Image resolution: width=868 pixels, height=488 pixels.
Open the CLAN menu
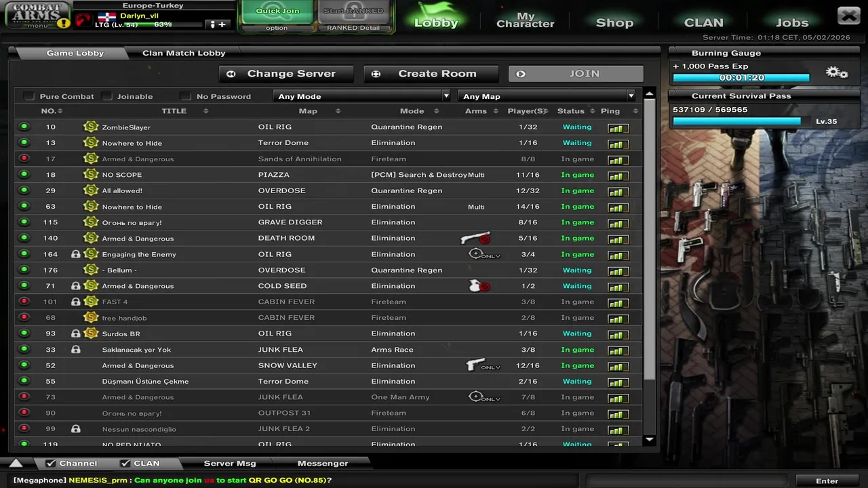tap(703, 22)
